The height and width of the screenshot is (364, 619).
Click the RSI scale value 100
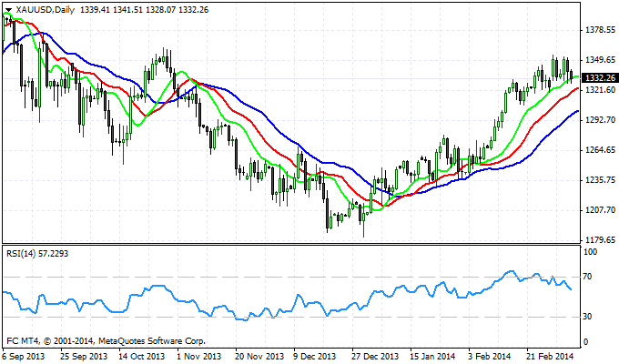tap(591, 252)
